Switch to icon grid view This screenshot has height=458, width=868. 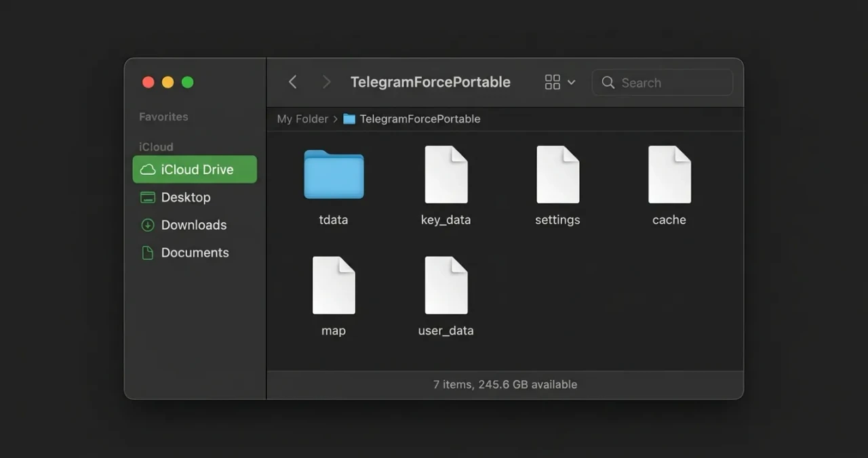coord(553,82)
